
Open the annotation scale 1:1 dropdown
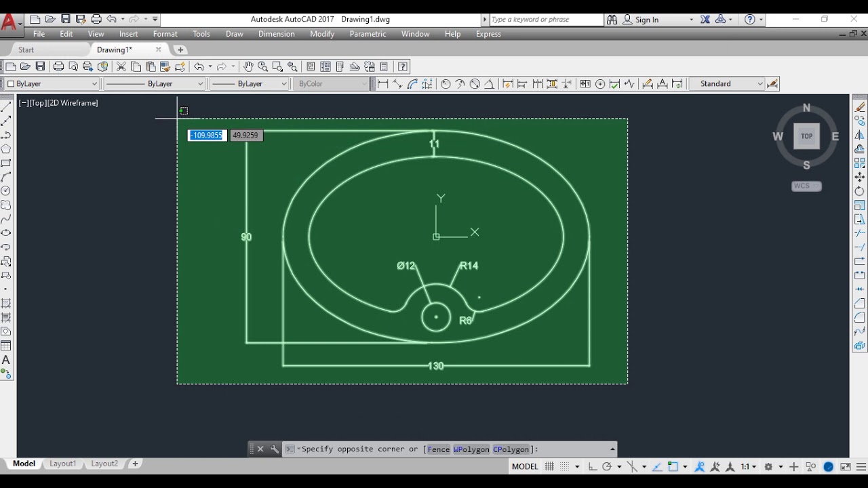(x=748, y=467)
